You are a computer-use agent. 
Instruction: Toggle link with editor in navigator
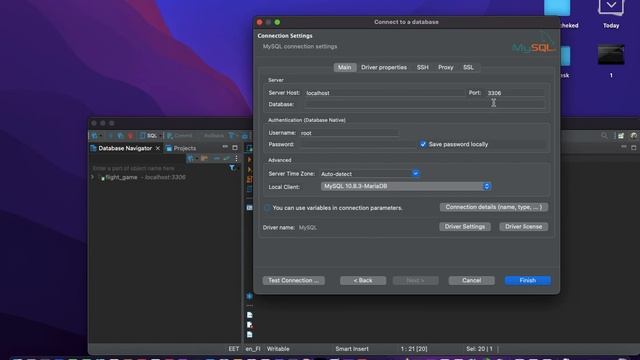(227, 158)
